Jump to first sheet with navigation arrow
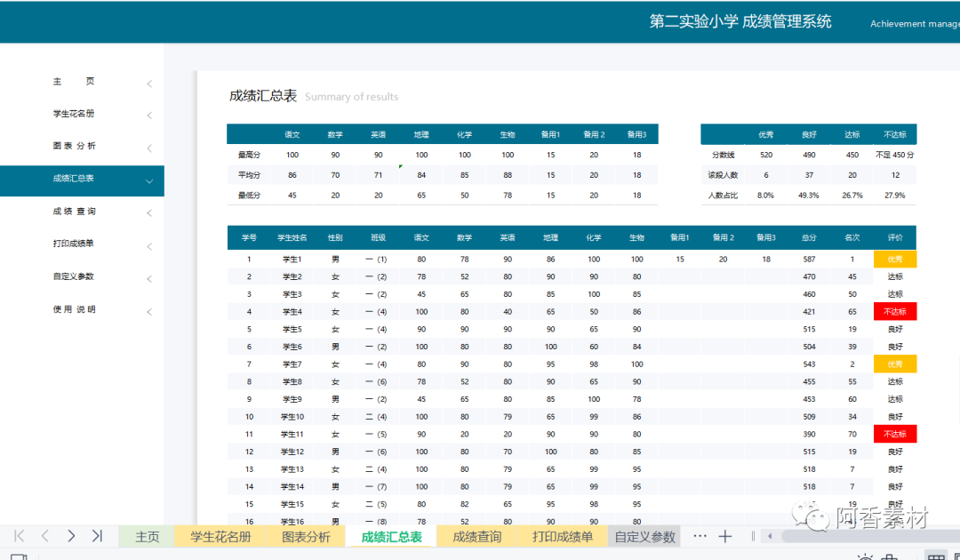The width and height of the screenshot is (960, 560). click(19, 536)
